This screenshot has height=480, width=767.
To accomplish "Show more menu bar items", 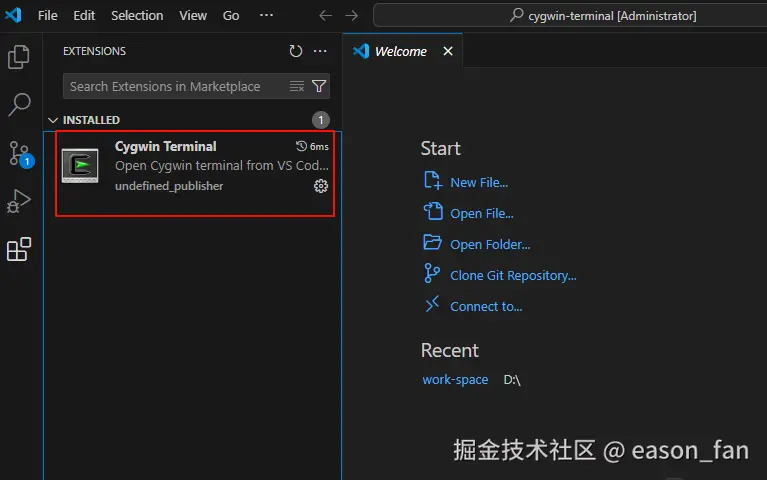I will click(266, 15).
